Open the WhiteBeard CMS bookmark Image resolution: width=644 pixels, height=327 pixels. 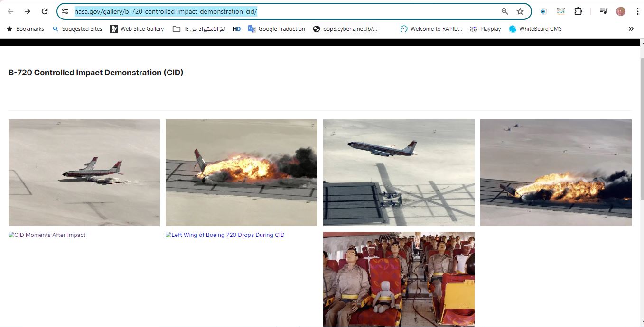pyautogui.click(x=535, y=29)
